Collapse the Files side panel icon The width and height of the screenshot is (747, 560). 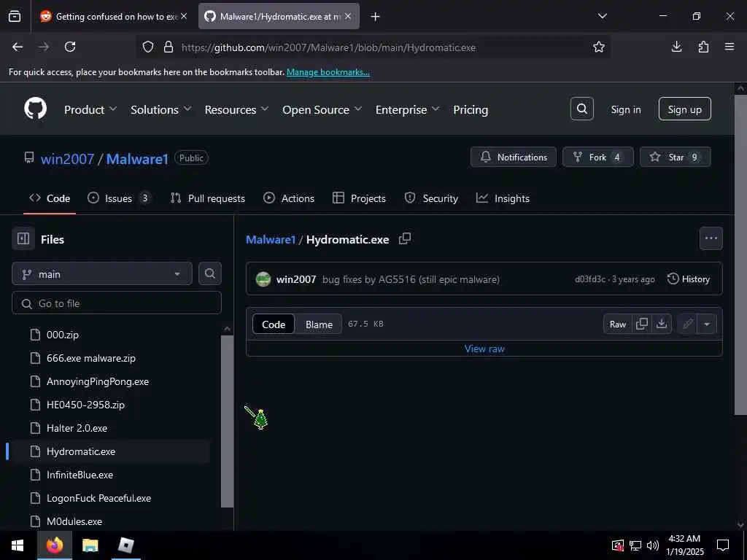tap(23, 239)
